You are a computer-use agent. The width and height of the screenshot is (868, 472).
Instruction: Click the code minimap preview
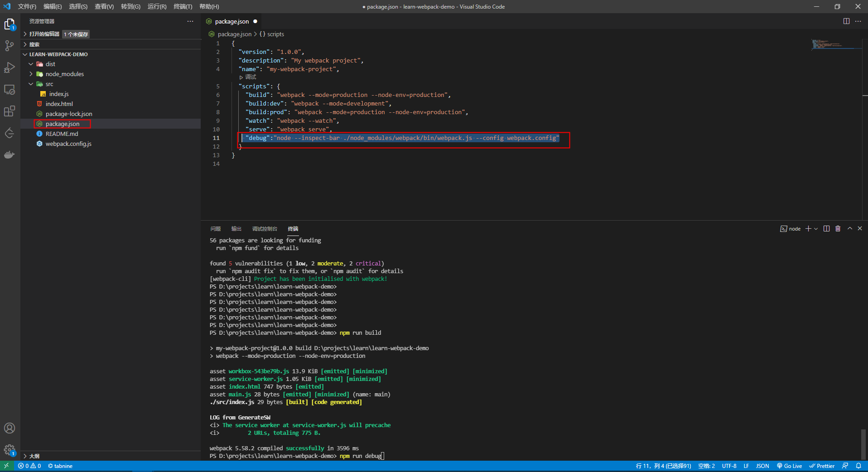click(836, 44)
